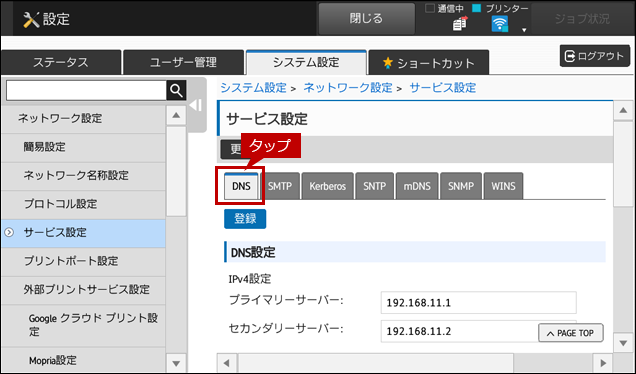Click the main panel scroll down arrow
Screen dimensions: 636x374
(x=623, y=343)
